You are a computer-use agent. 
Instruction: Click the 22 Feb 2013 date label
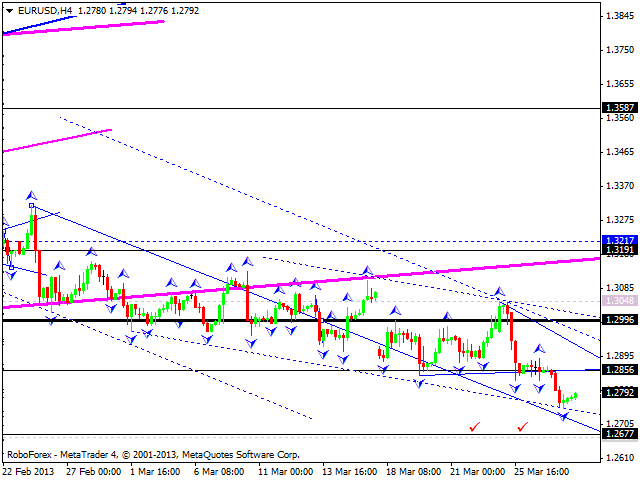click(x=30, y=471)
